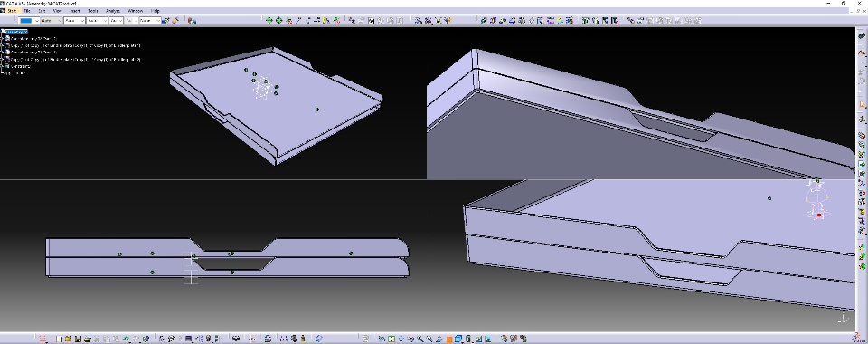Open the Isometric quick view cube
Screen dimensions: 868x344
pos(458,339)
